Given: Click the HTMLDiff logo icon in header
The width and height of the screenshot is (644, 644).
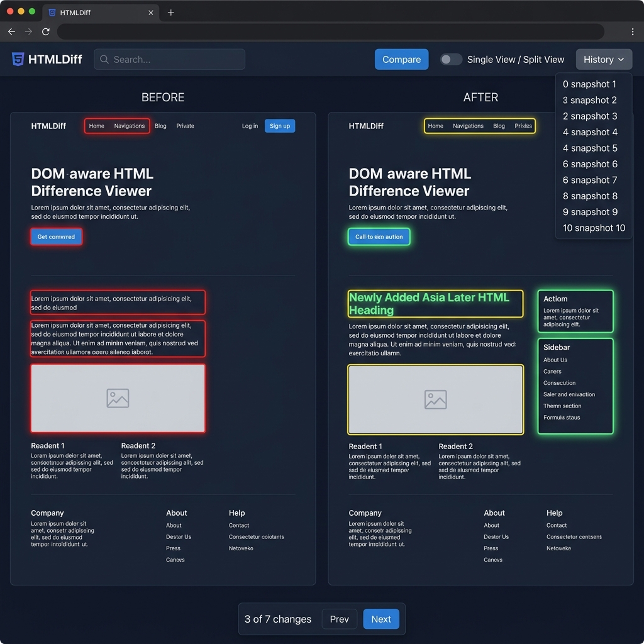Looking at the screenshot, I should click(x=18, y=60).
